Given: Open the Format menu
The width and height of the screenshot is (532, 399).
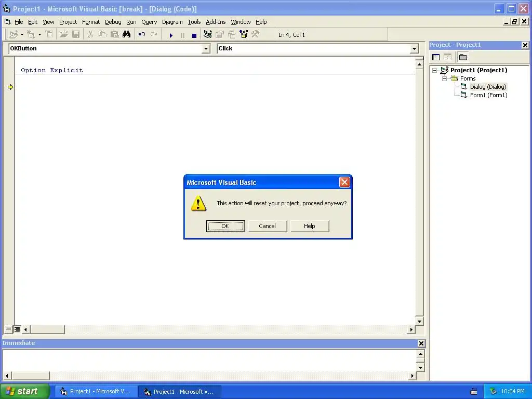Looking at the screenshot, I should click(91, 22).
